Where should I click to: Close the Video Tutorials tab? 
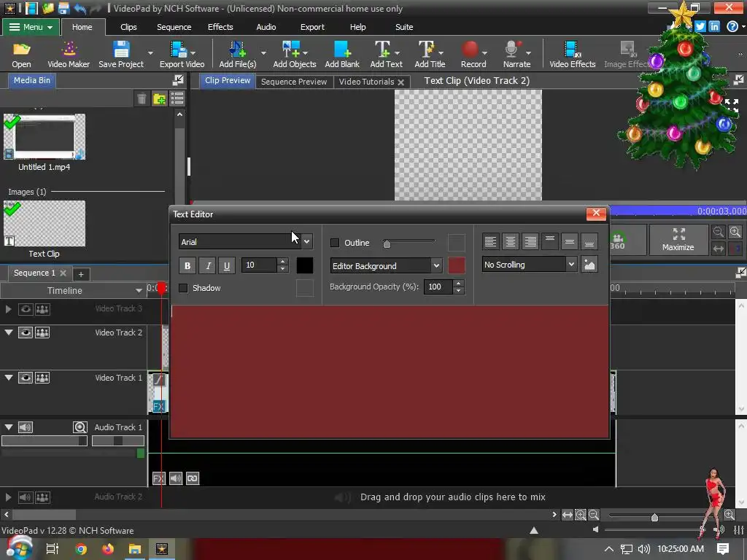pyautogui.click(x=401, y=82)
